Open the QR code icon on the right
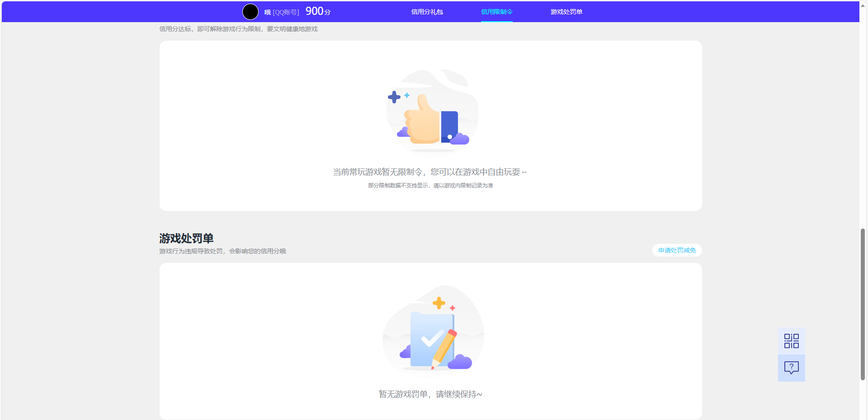The height and width of the screenshot is (420, 868). click(791, 341)
